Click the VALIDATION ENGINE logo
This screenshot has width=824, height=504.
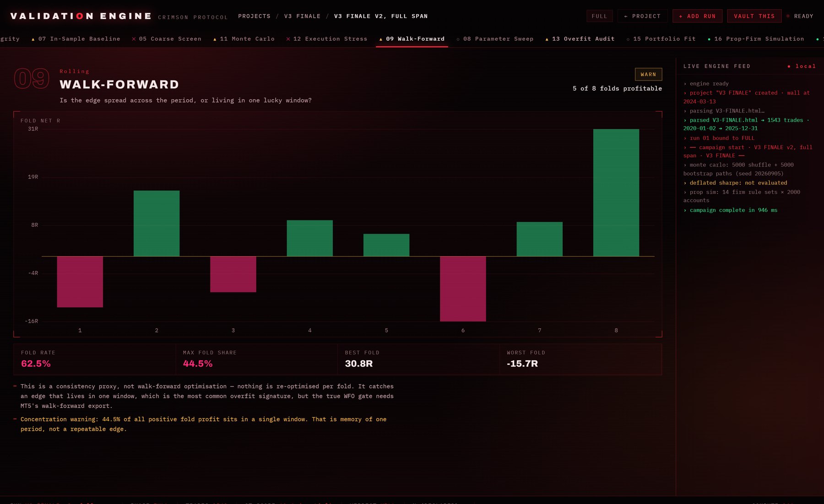[x=81, y=16]
